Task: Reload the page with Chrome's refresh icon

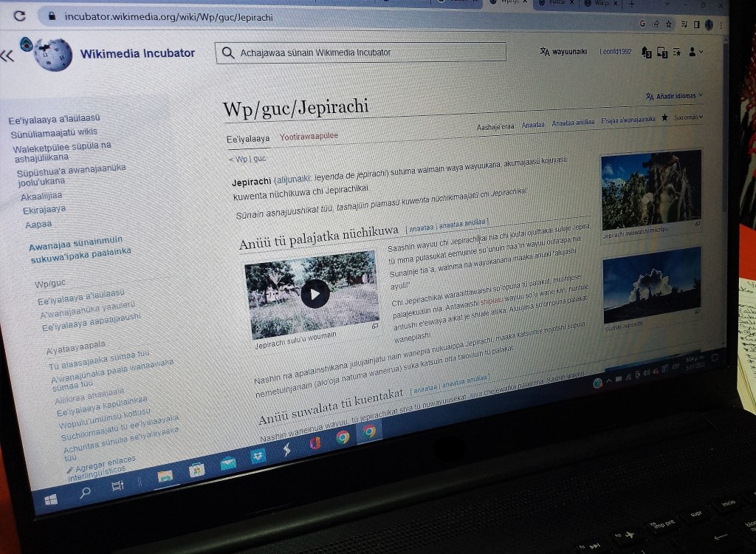Action: point(20,16)
